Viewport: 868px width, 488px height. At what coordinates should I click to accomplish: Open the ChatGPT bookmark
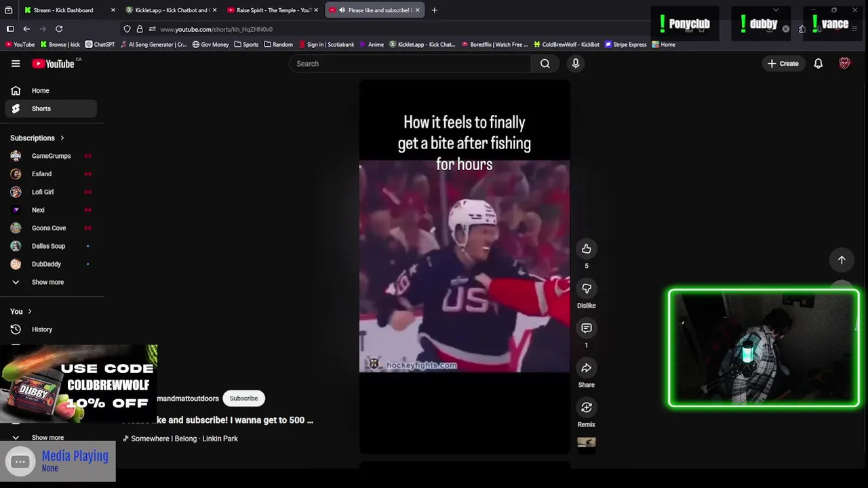coord(99,45)
